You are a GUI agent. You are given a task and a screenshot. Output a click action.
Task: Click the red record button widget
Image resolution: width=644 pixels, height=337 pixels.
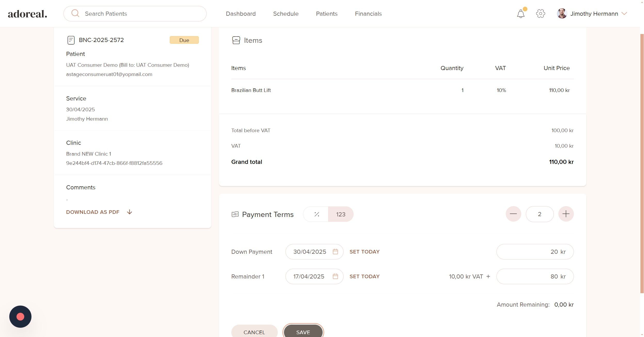tap(20, 317)
